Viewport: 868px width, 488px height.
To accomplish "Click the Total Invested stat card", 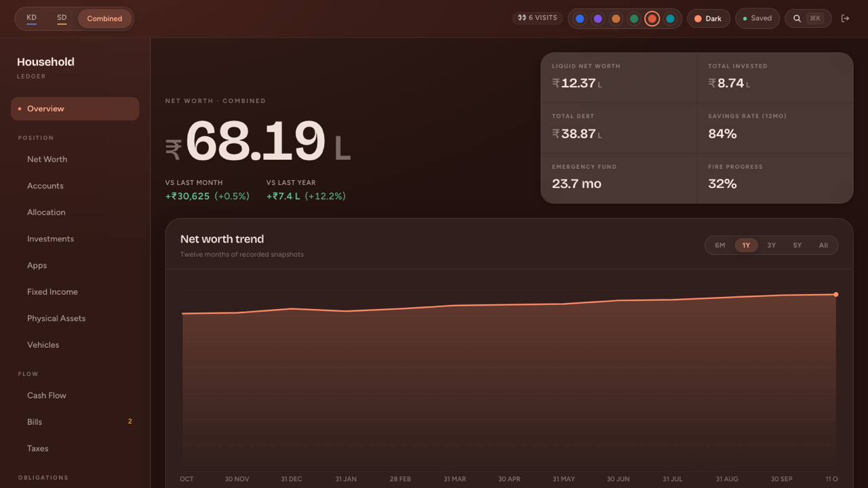I will coord(775,77).
